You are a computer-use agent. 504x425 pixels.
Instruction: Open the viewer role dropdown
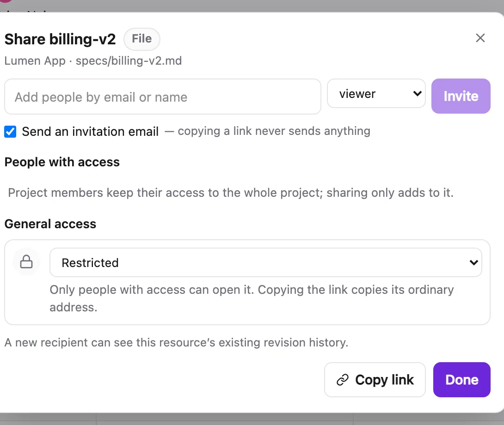(376, 93)
